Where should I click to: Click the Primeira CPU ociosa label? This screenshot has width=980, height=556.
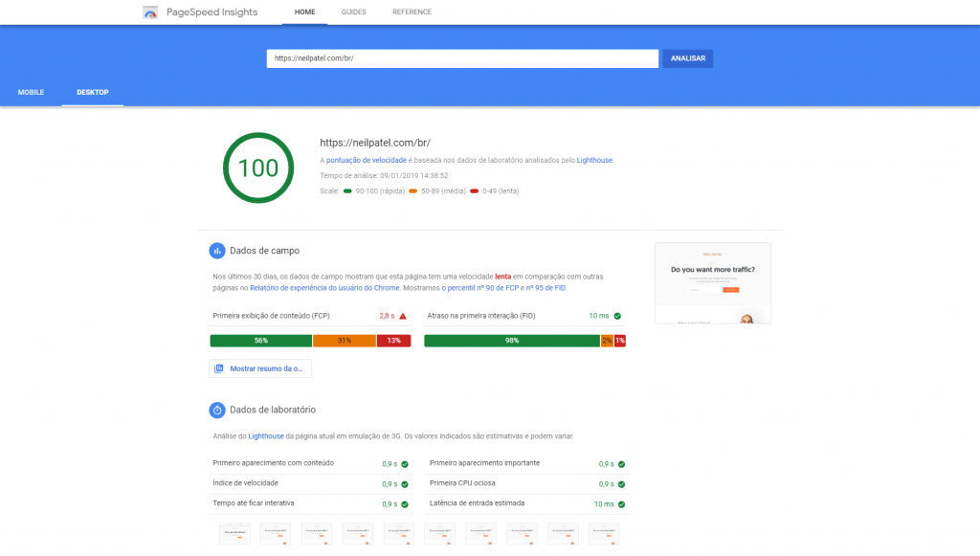pyautogui.click(x=462, y=483)
